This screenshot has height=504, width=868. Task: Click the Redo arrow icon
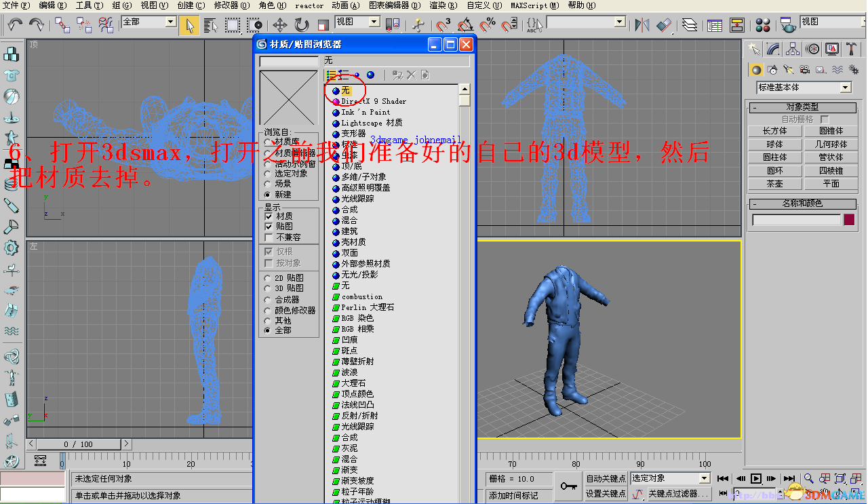pyautogui.click(x=37, y=25)
